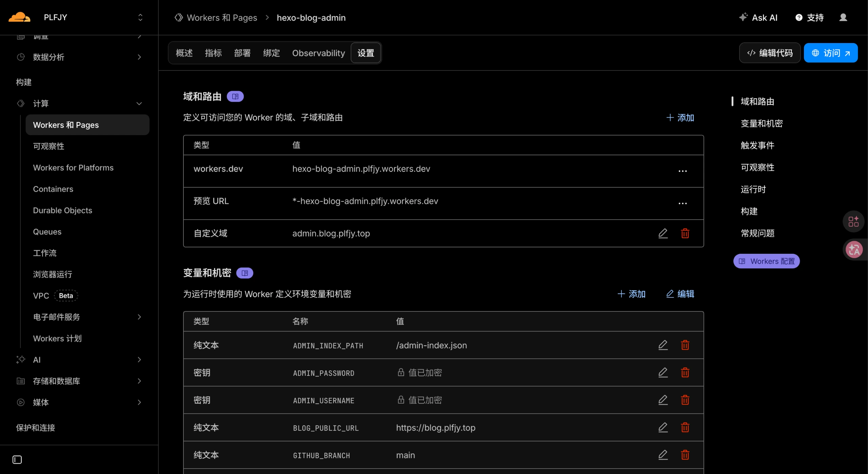
Task: Open the PLFJY account switcher
Action: tap(93, 17)
